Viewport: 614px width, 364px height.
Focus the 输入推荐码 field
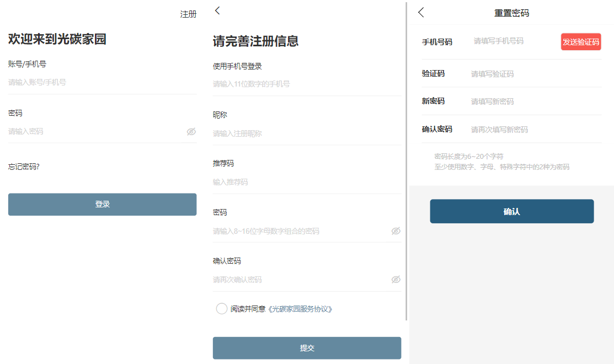pos(307,183)
